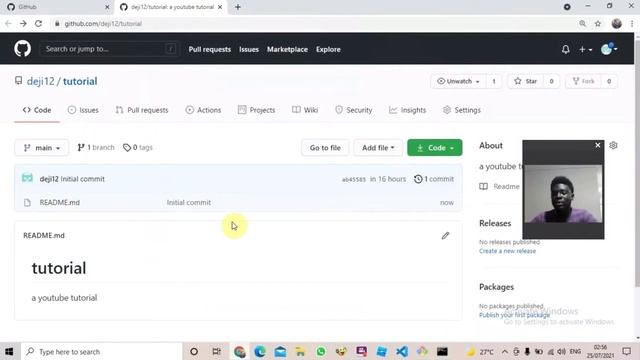The image size is (640, 360).
Task: Open Issues in top navigation
Action: pos(249,49)
